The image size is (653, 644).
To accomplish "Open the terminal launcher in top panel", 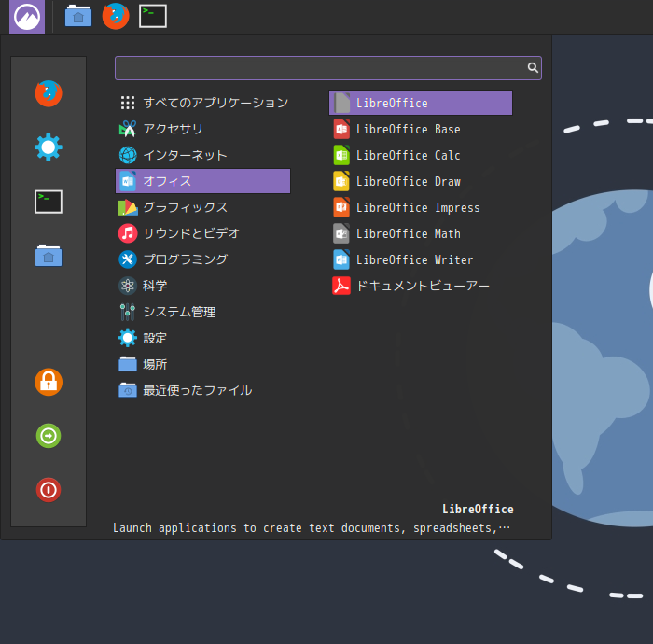I will [153, 16].
